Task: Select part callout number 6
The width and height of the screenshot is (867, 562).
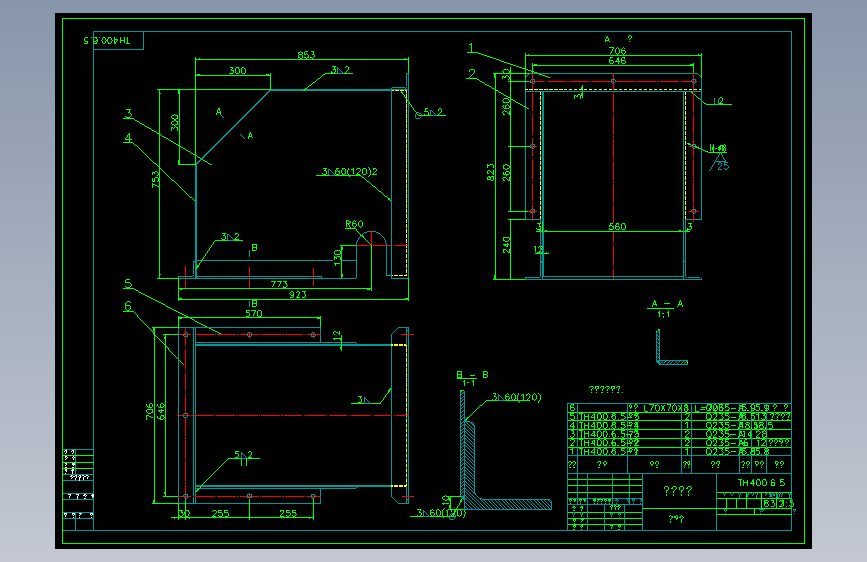Action: (128, 306)
